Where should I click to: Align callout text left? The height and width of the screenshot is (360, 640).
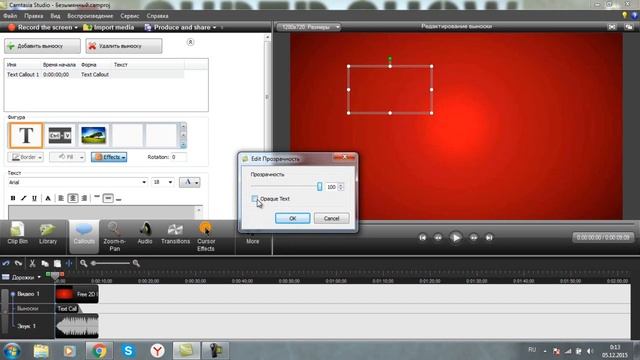61,198
